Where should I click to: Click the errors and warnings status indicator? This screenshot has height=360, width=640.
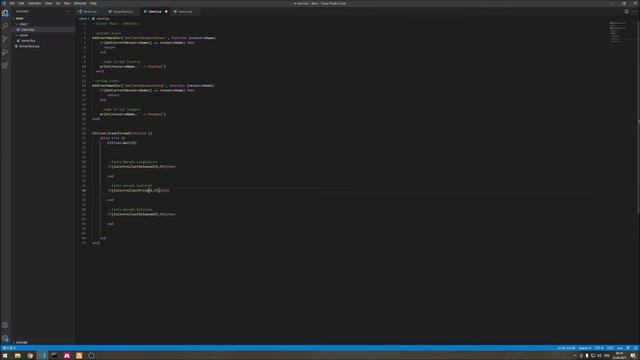click(x=9, y=348)
